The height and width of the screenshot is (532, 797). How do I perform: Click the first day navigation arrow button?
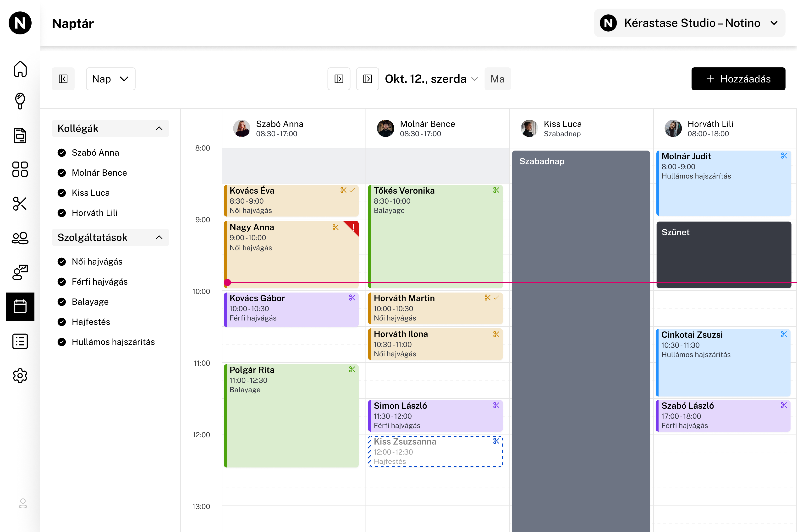[x=339, y=79]
